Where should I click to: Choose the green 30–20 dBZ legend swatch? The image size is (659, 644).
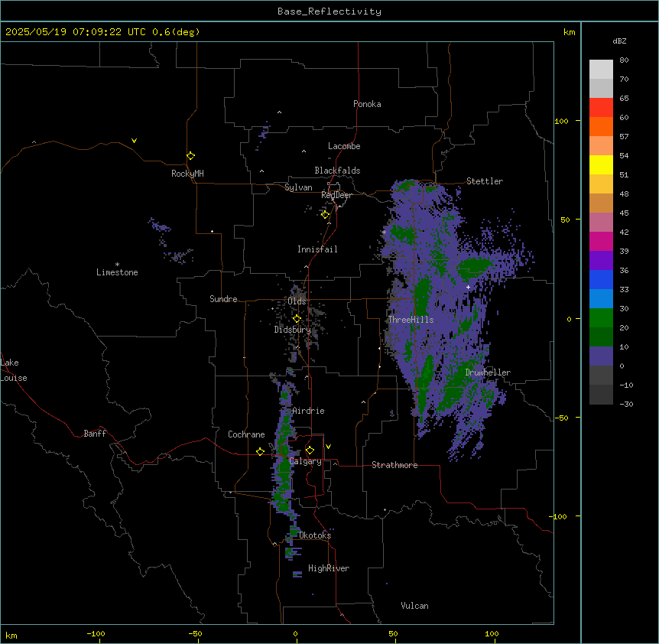click(601, 318)
